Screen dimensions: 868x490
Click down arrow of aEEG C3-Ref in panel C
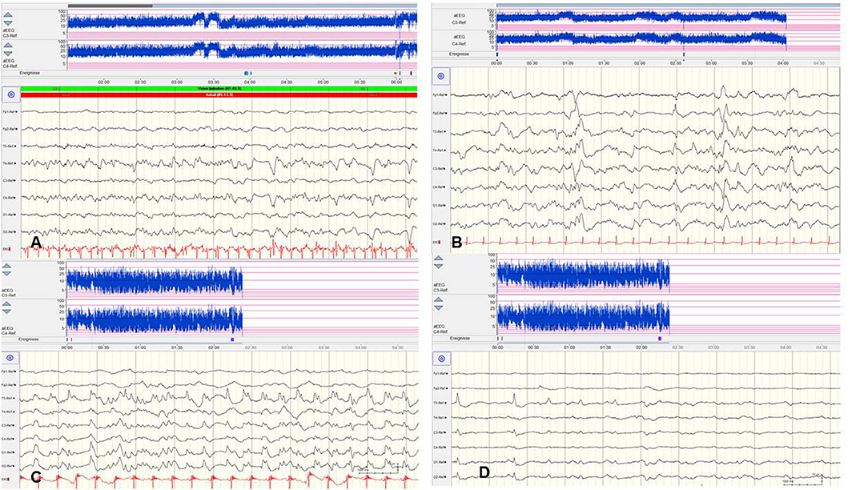(6, 273)
